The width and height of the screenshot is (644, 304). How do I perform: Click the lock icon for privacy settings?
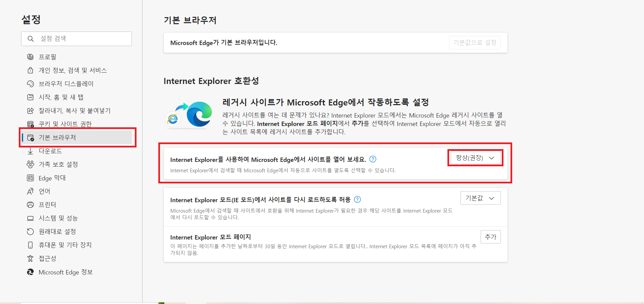tap(30, 70)
